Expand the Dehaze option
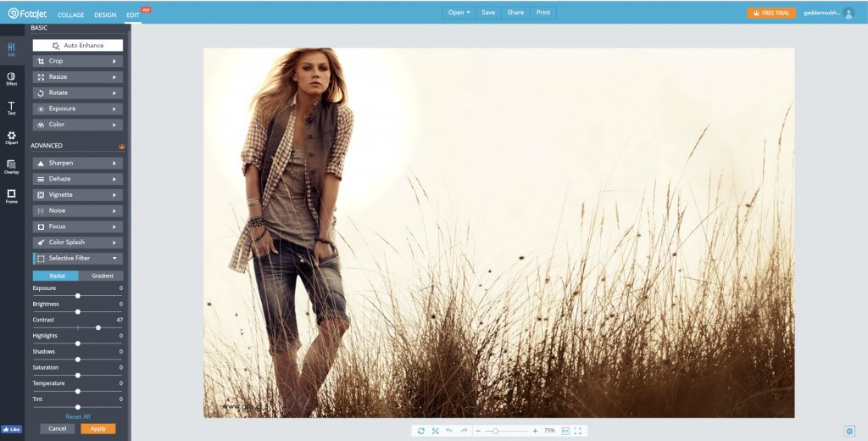This screenshot has height=441, width=868. [77, 179]
